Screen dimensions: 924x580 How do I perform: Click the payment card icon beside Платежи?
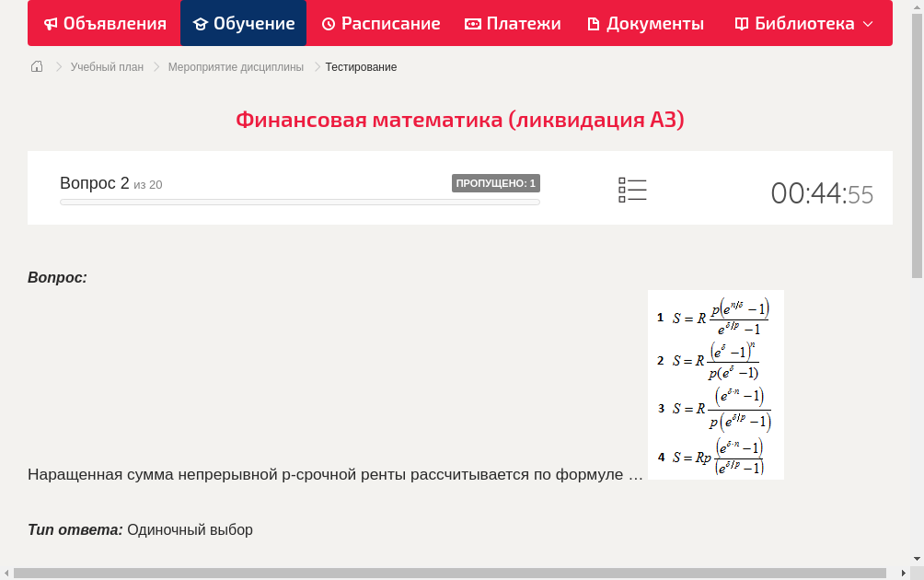[x=473, y=23]
